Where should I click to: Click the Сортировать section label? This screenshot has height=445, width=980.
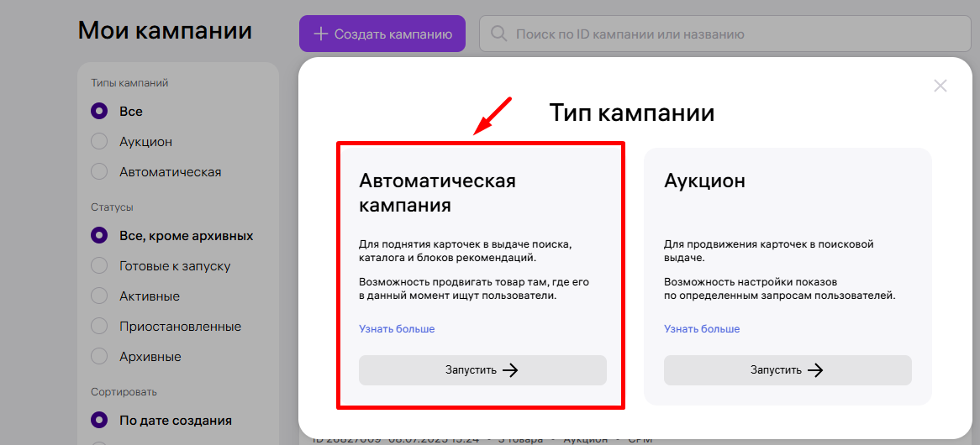124,392
